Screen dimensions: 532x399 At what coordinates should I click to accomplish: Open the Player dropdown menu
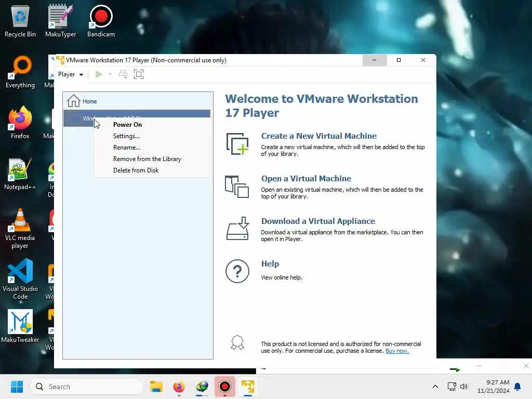click(71, 74)
